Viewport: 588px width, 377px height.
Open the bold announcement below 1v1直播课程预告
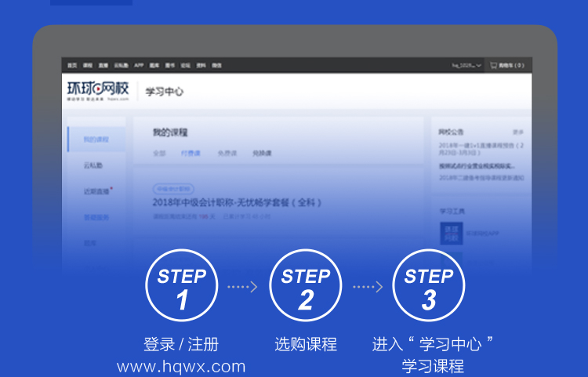(x=477, y=166)
